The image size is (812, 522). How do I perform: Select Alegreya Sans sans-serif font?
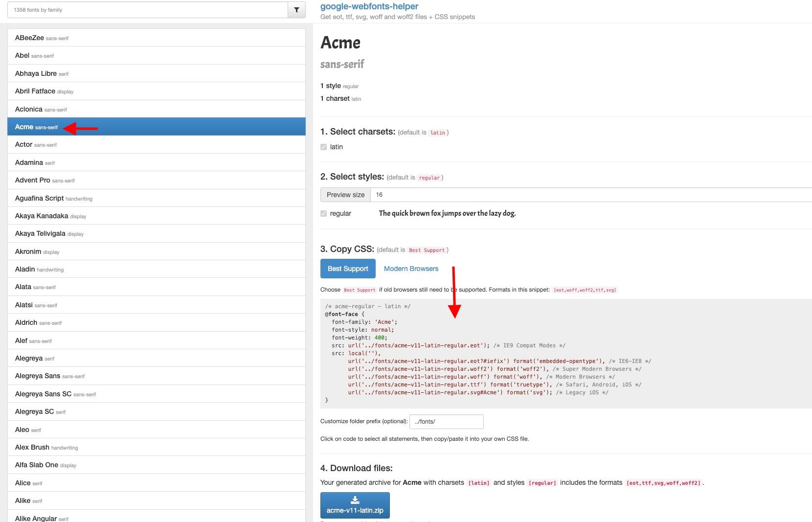[x=157, y=376]
